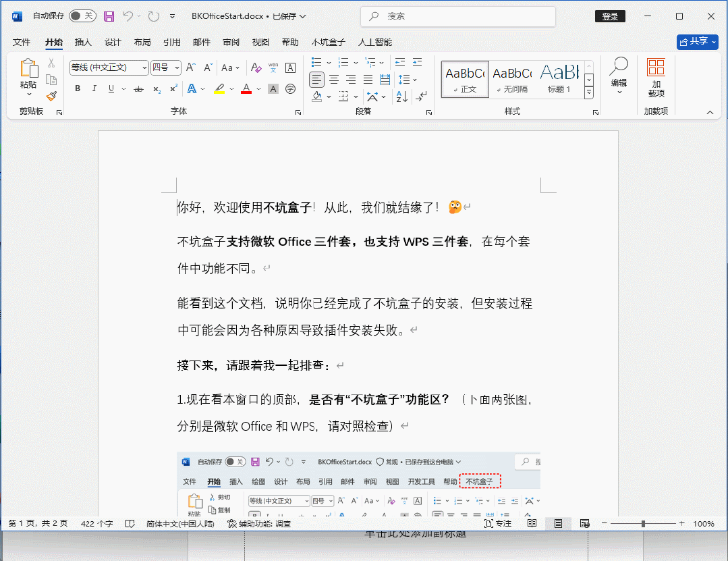Activate the Format Painter brush

pos(51,96)
